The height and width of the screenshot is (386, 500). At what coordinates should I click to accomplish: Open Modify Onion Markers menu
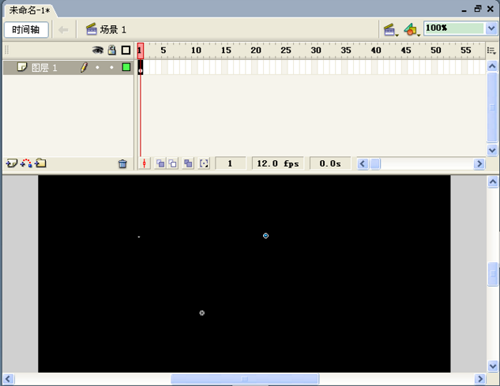[x=204, y=163]
